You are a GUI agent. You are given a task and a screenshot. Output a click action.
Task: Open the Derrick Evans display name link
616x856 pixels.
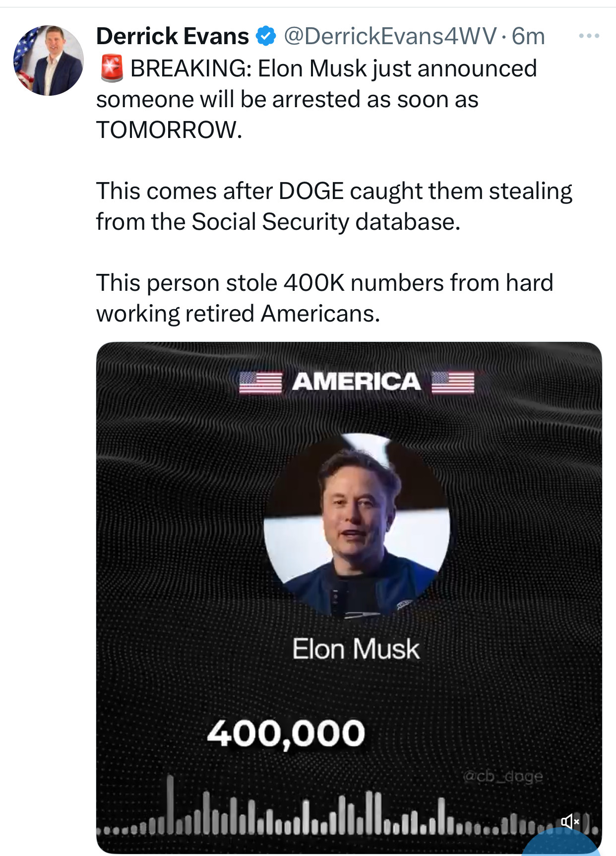(x=172, y=36)
